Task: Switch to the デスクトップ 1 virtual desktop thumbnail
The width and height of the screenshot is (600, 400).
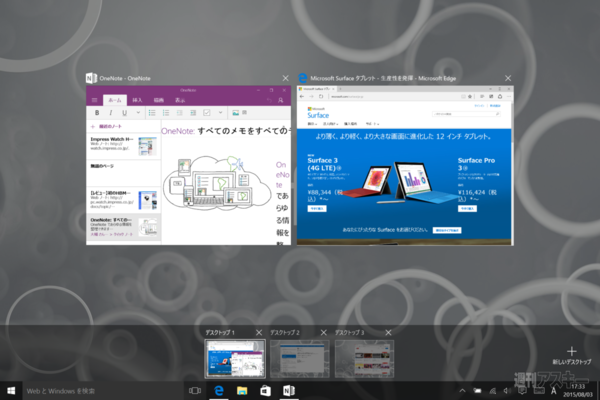Action: (x=235, y=359)
